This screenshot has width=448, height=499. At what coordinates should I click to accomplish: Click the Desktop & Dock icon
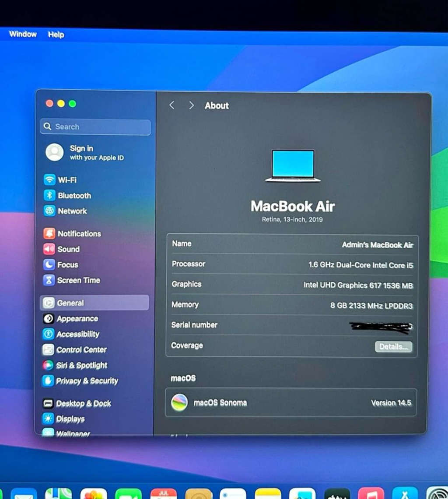pyautogui.click(x=49, y=404)
